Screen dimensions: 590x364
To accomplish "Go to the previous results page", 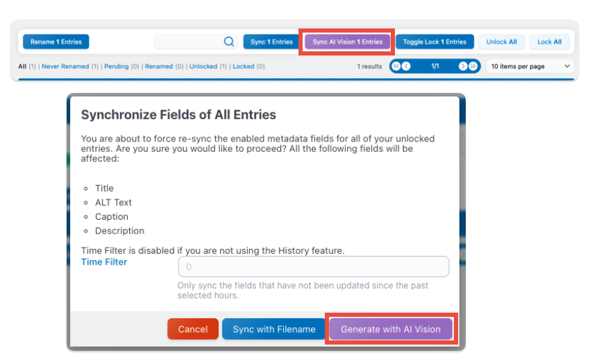I will 406,67.
